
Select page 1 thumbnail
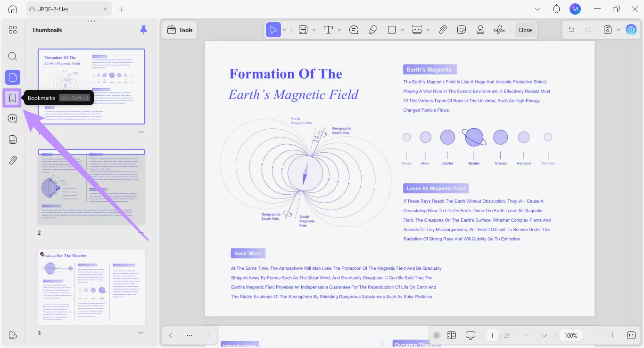(91, 86)
